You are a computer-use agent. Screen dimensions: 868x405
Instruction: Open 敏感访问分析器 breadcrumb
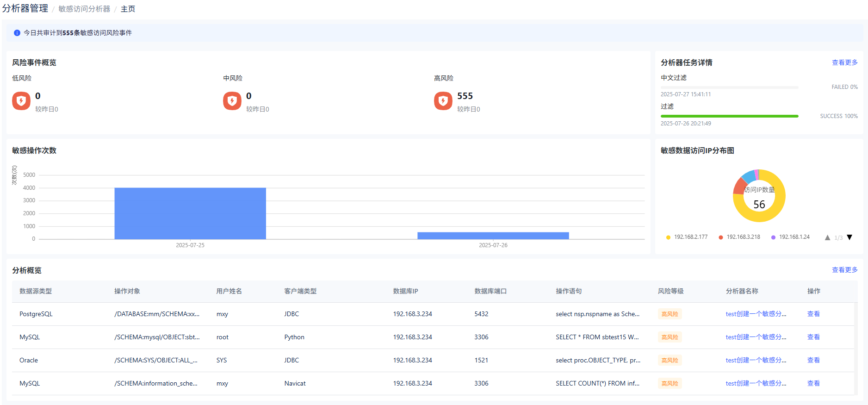[84, 9]
